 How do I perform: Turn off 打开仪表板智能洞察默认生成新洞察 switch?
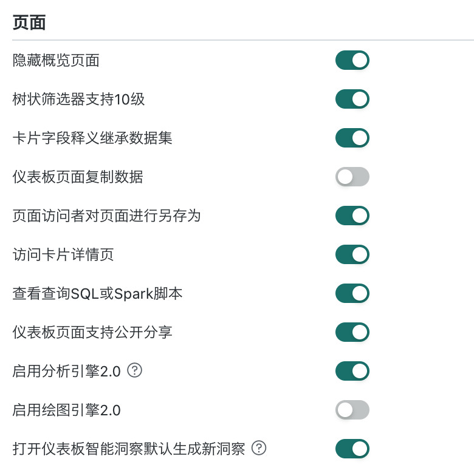click(x=352, y=449)
